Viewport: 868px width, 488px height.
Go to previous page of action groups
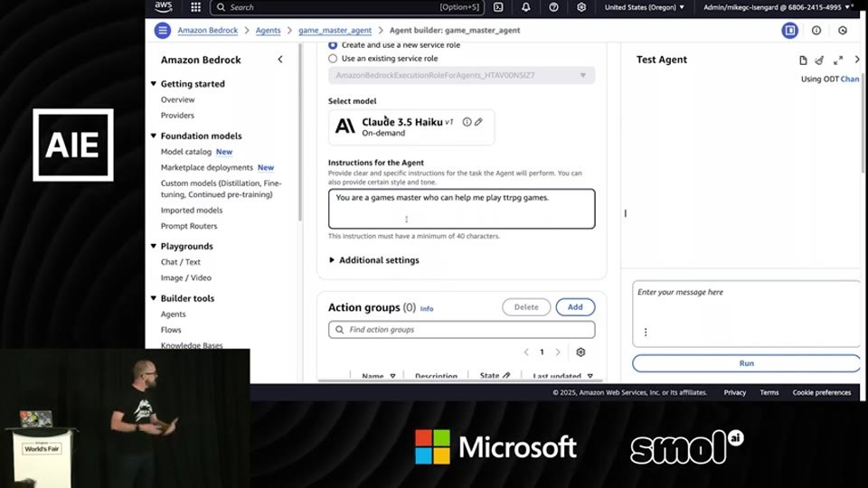pyautogui.click(x=526, y=352)
